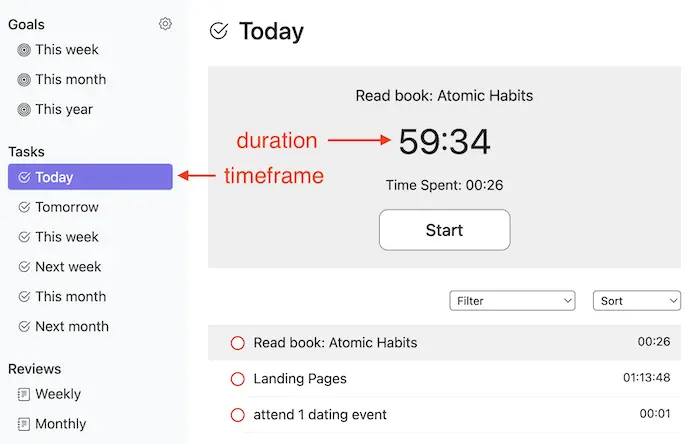
Task: Mark Landing Pages task complete
Action: click(237, 379)
